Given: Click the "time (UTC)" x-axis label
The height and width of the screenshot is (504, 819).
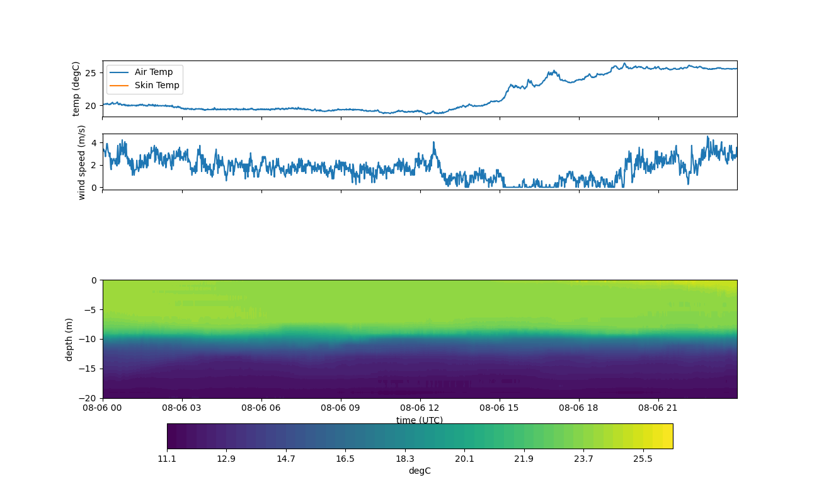Looking at the screenshot, I should 420,420.
